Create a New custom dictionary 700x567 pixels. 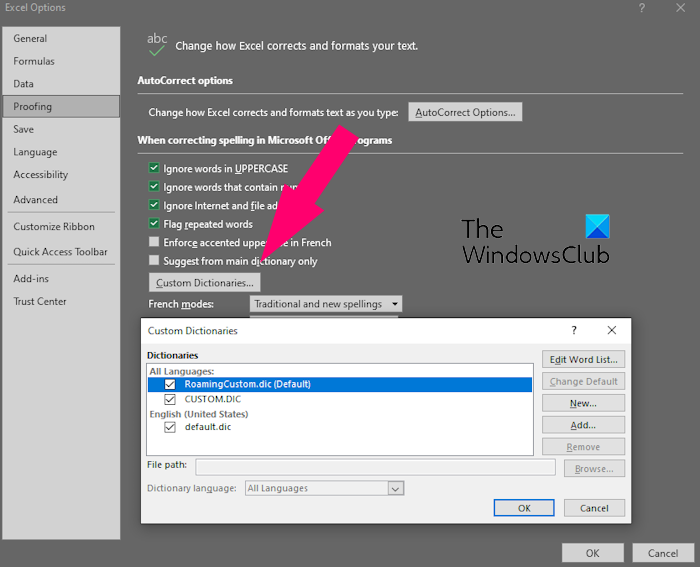(583, 403)
